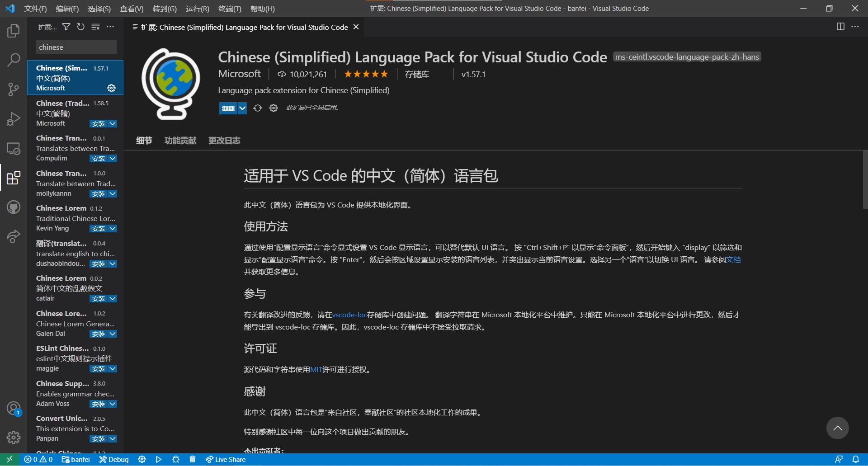Image resolution: width=868 pixels, height=466 pixels.
Task: Click the banfei folder in status bar
Action: click(76, 460)
